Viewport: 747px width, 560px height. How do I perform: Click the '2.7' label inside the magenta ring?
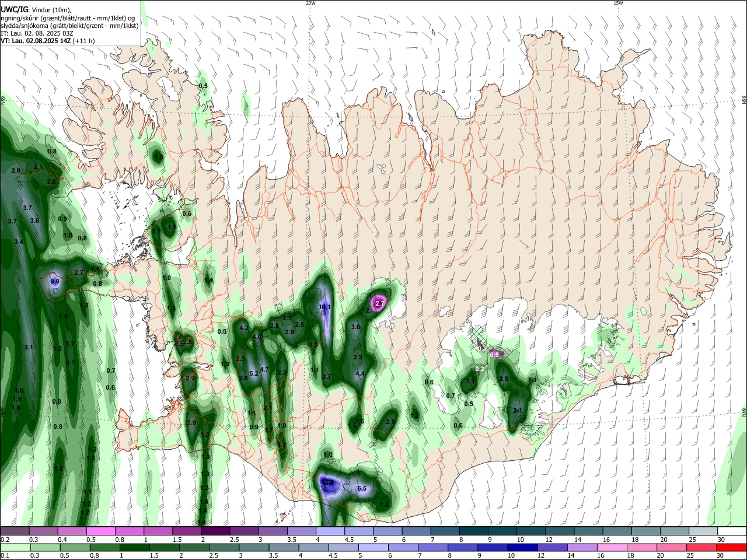[380, 304]
